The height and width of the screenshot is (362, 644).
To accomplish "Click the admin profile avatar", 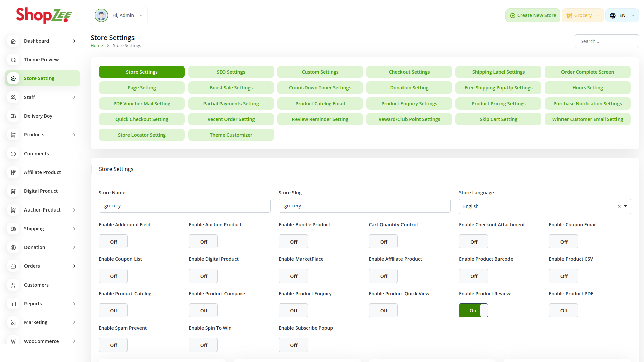I will click(x=101, y=15).
